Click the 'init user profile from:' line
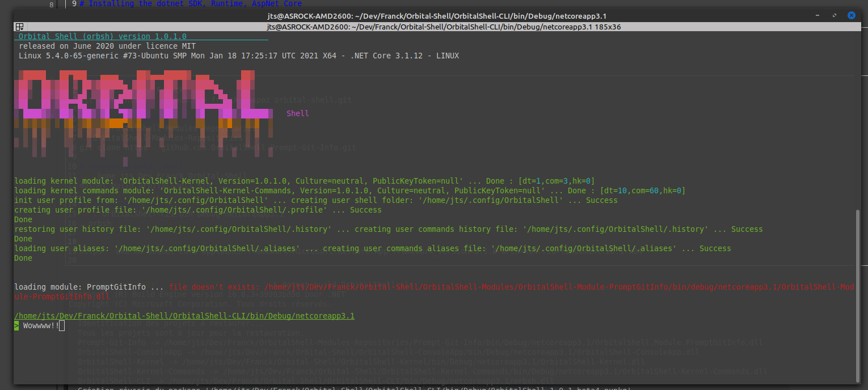This screenshot has height=390, width=868. pyautogui.click(x=315, y=200)
